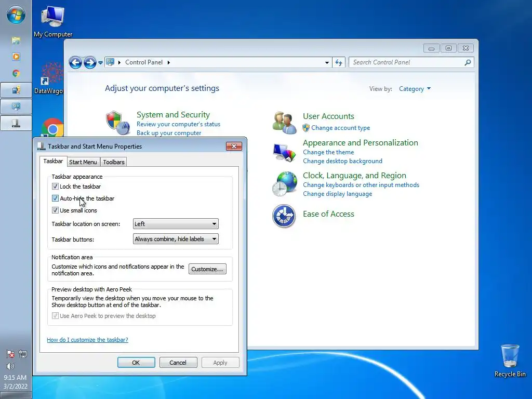Switch to the Control Panel taskbar button
Image resolution: width=532 pixels, height=399 pixels.
tap(16, 107)
